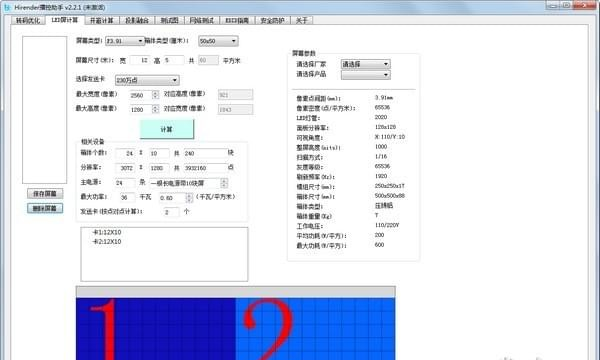This screenshot has width=600, height=360.
Task: Select 卡2:12X10 in the card list
Action: pos(107,242)
